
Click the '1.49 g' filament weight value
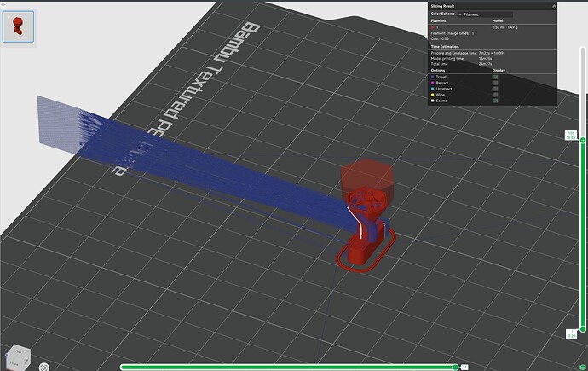(512, 27)
